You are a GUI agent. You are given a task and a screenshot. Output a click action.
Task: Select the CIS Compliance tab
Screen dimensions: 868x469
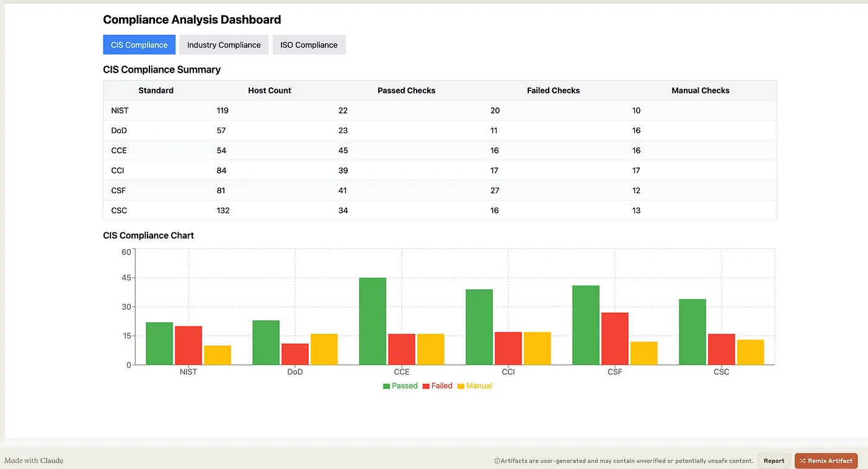(x=139, y=45)
